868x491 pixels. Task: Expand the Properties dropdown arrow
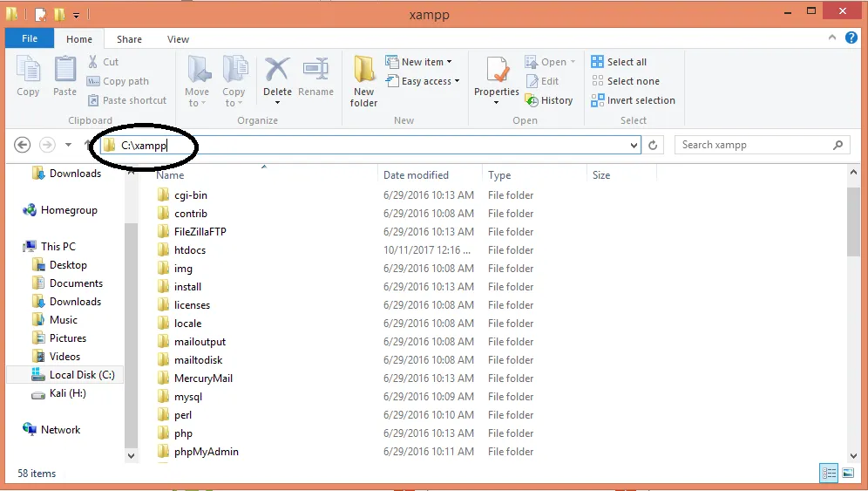496,103
